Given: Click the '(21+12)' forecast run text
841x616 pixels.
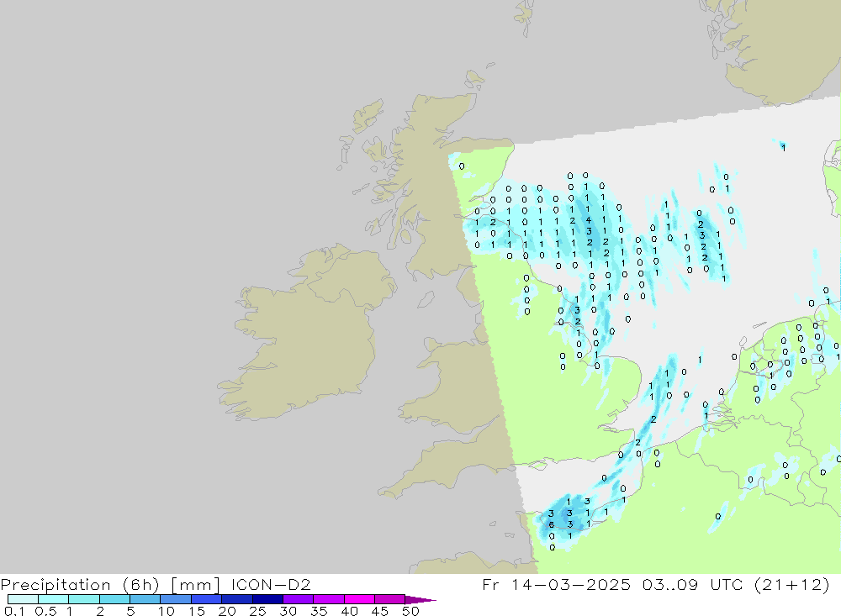Looking at the screenshot, I should 791,584.
